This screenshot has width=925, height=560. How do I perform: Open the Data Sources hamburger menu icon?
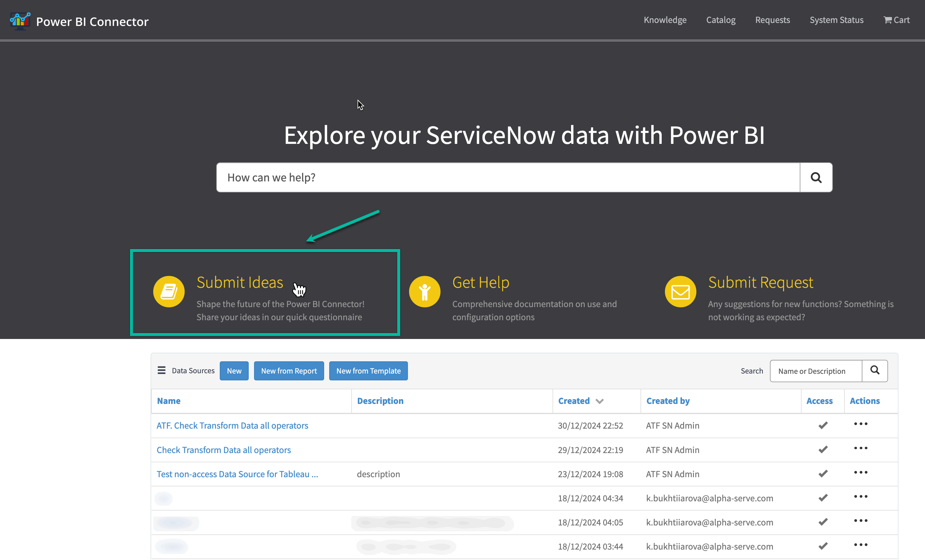161,371
